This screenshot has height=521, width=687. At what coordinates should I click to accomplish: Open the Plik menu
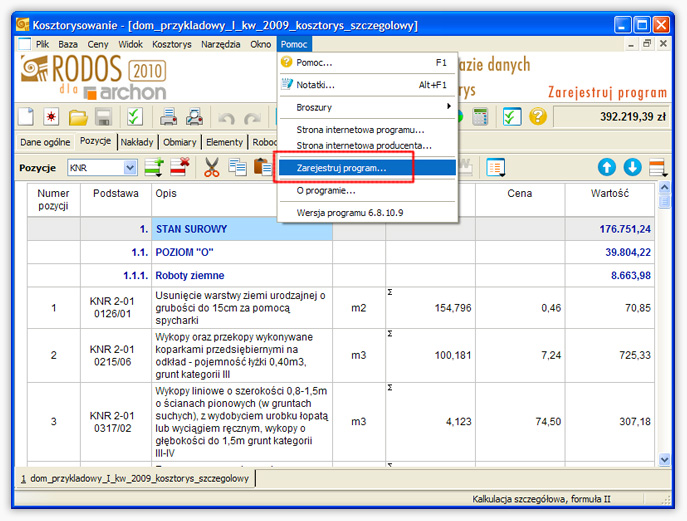(x=42, y=44)
